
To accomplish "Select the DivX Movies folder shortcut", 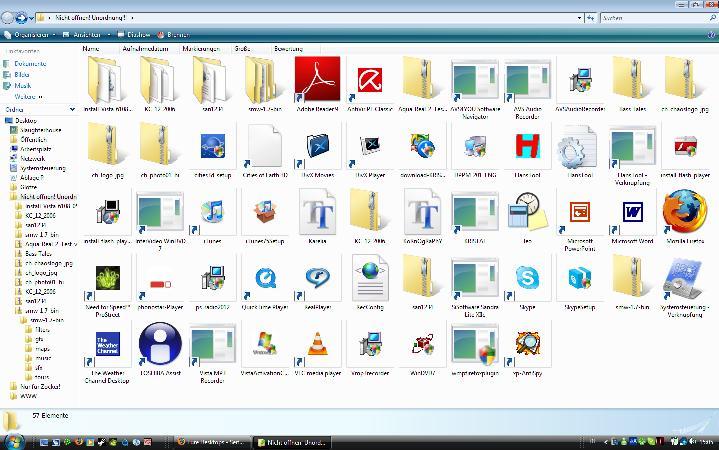I will tap(317, 146).
